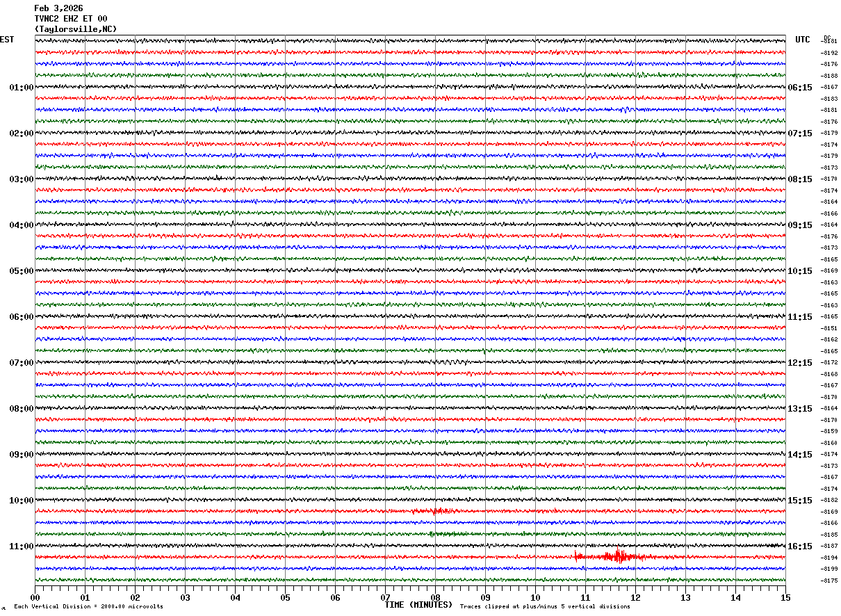Click the DC offset value -8160
Viewport: 841px width, 616px height.
[830, 443]
